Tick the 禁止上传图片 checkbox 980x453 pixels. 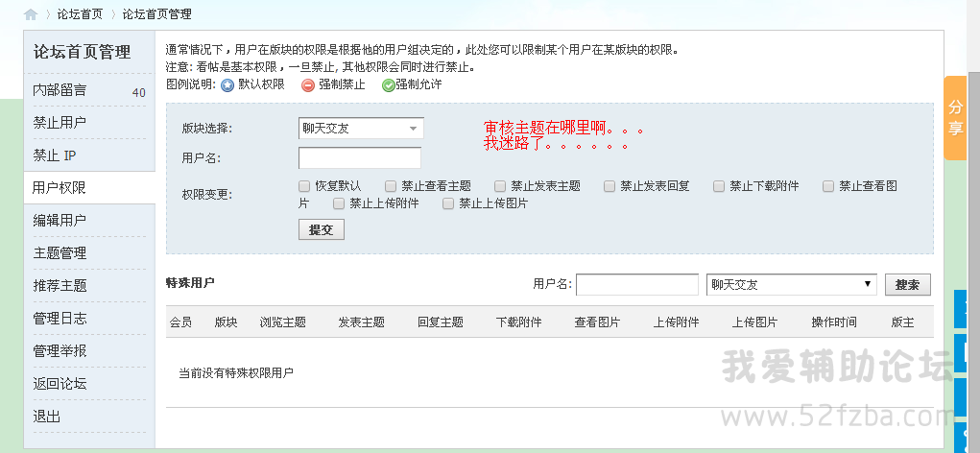tap(448, 203)
